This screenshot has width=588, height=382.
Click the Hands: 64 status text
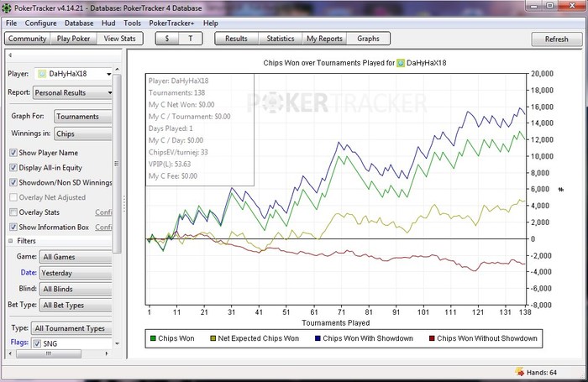point(542,372)
